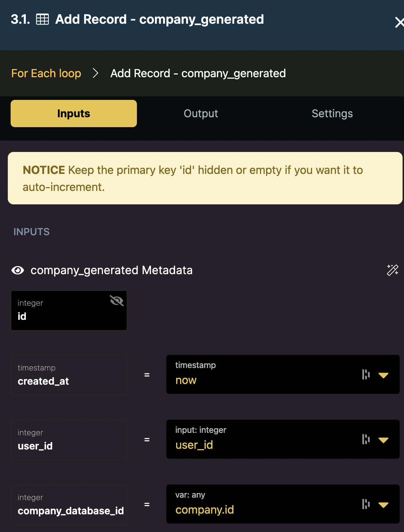Open filters icon on user_id value
The height and width of the screenshot is (532, 404).
click(366, 439)
